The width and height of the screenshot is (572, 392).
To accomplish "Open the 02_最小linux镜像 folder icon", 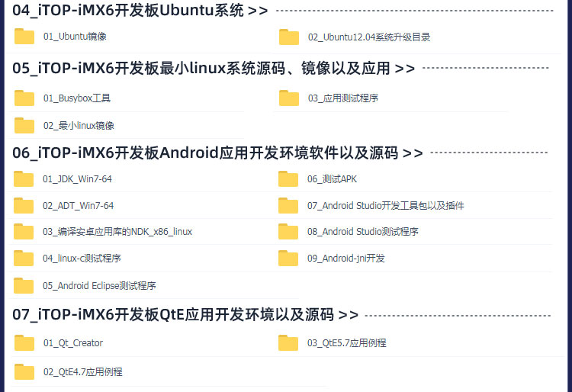I will 24,125.
